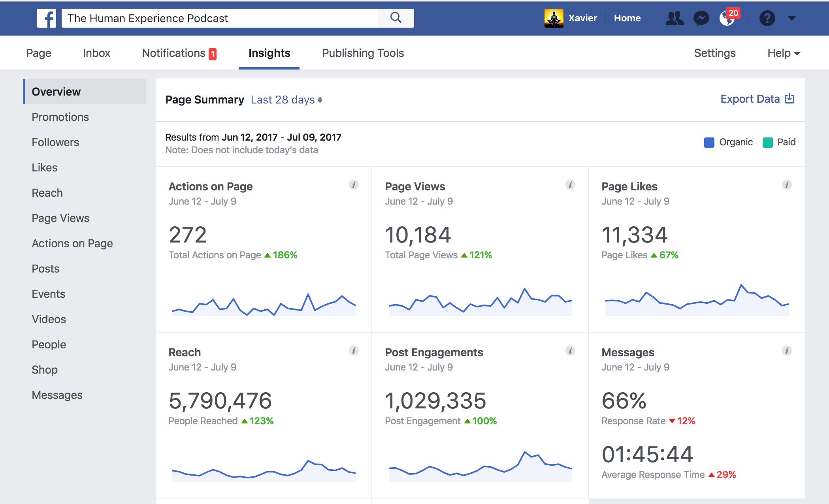Click the 11,334 page likes value
The width and height of the screenshot is (829, 504).
pyautogui.click(x=634, y=235)
